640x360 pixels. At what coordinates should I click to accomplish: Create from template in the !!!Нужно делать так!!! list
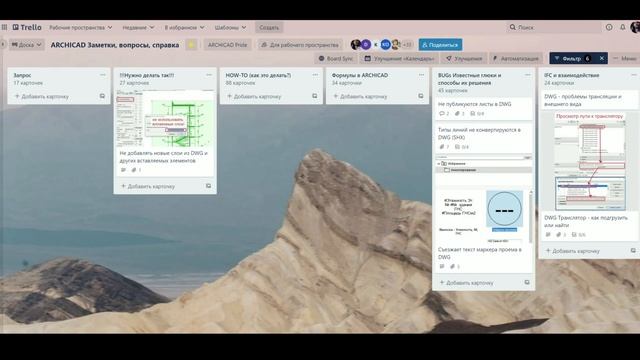(209, 186)
